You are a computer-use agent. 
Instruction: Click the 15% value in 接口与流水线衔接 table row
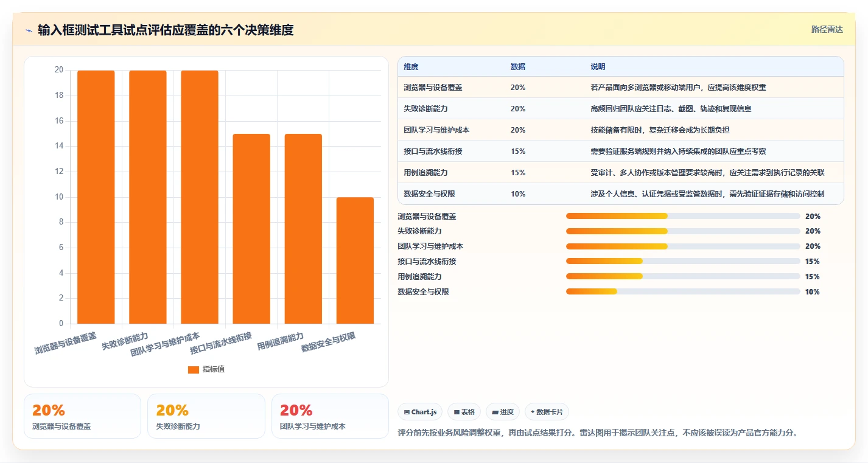[518, 151]
